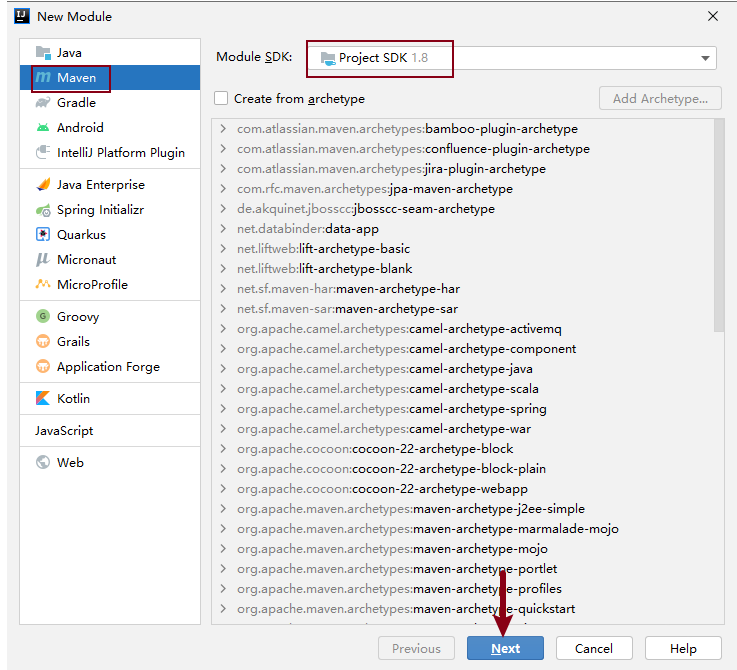Screen dimensions: 737x670
Task: Expand the maven-archetype-mojo node chevron
Action: click(x=223, y=548)
